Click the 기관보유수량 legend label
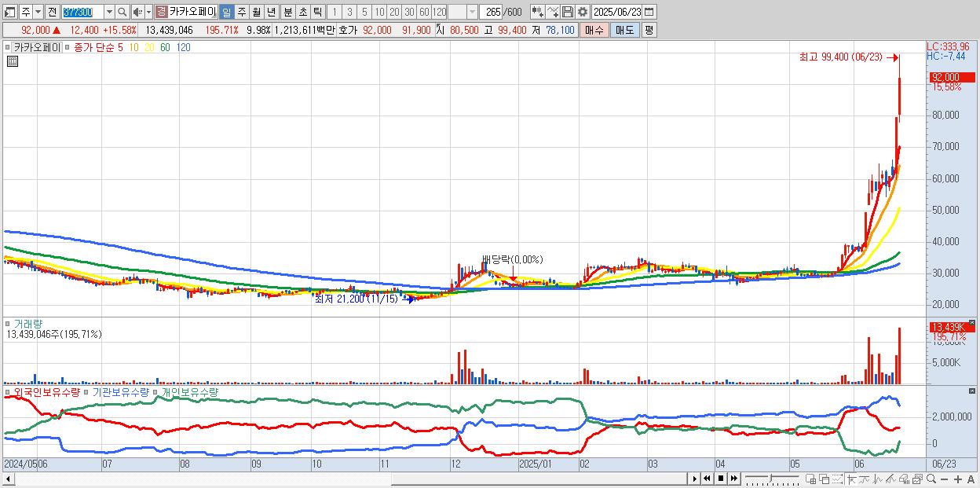Screen dimensions: 980x488 coord(120,391)
